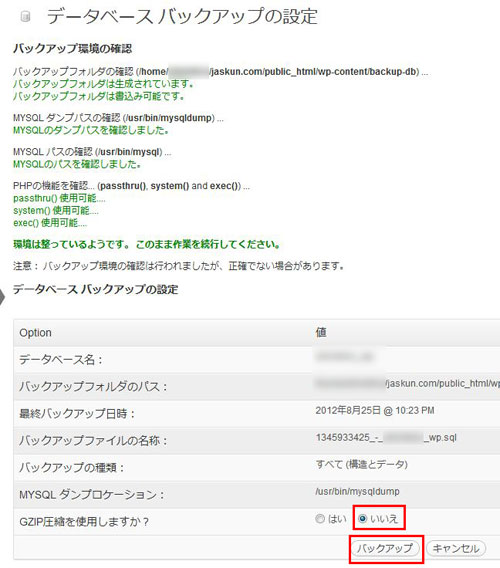Click the バックアップ button
The height and width of the screenshot is (568, 500).
pos(386,548)
